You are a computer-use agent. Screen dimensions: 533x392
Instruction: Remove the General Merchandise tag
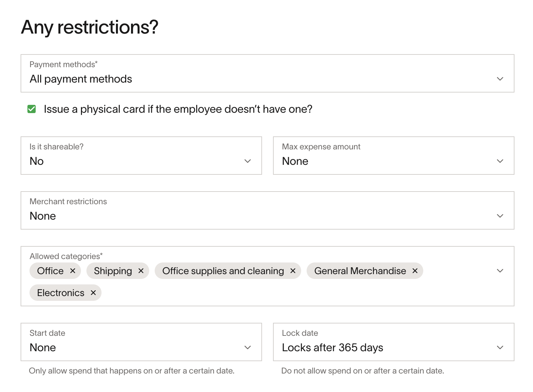[415, 271]
